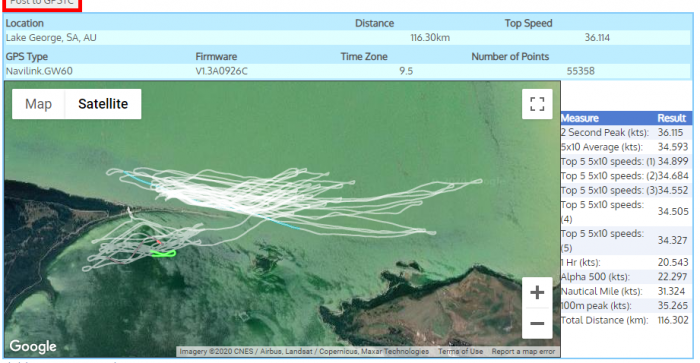
Task: Open Terms of Use link
Action: click(x=460, y=351)
